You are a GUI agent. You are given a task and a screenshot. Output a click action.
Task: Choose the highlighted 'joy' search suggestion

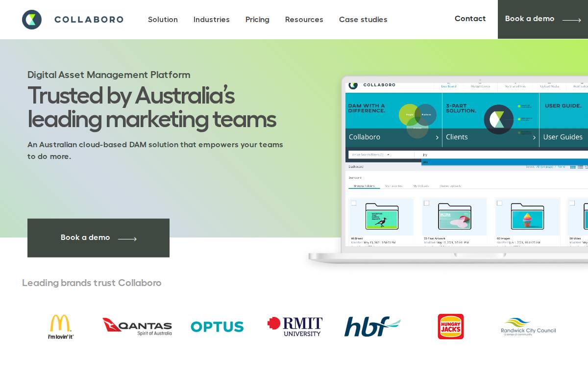505,162
